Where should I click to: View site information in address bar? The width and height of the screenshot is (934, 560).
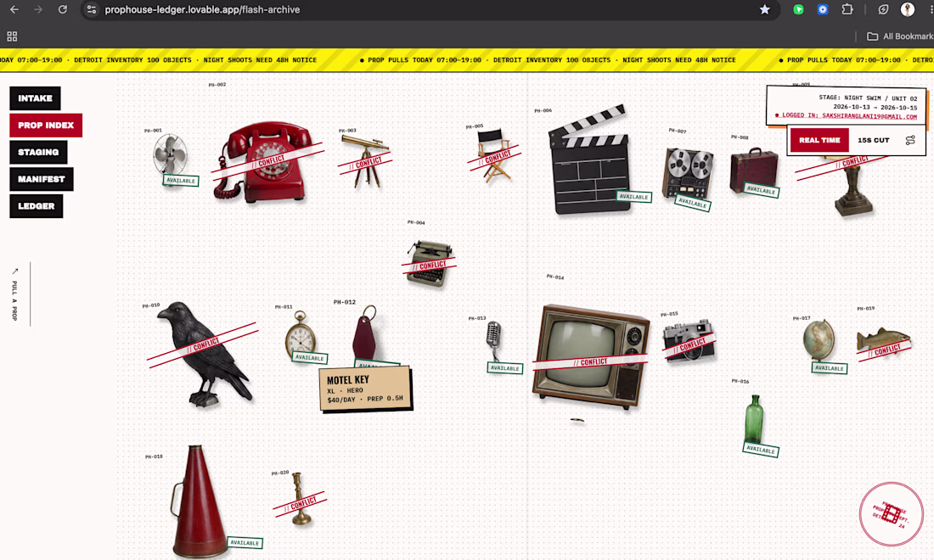point(91,9)
